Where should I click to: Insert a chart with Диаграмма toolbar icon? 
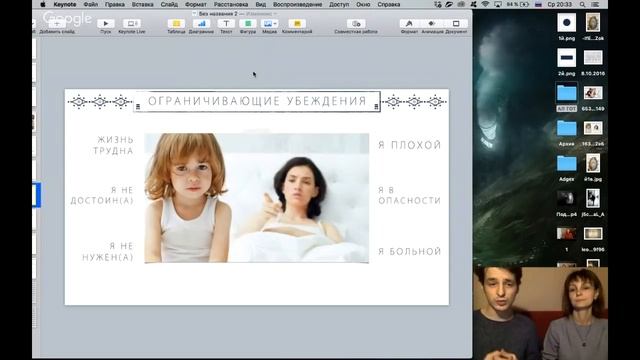pyautogui.click(x=201, y=24)
